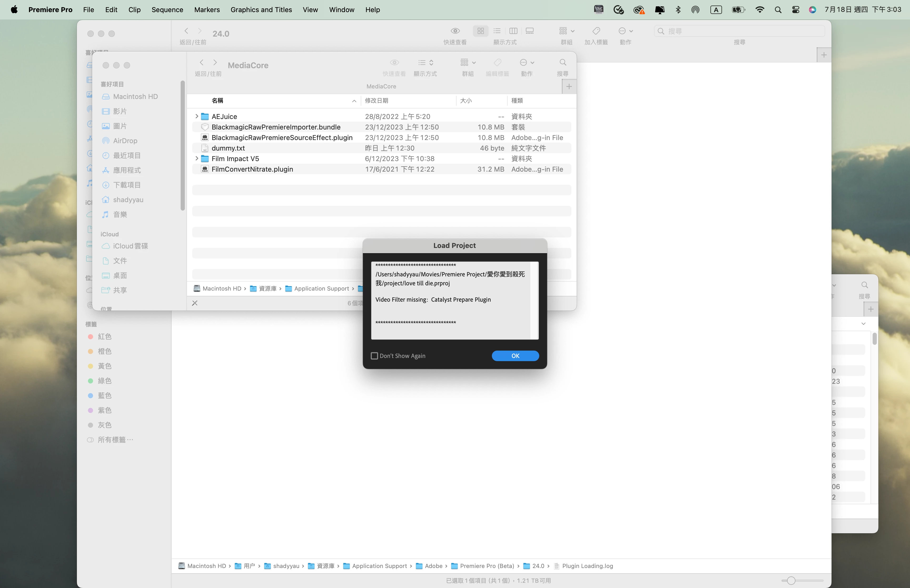910x588 pixels.
Task: Switch back Finder to icon grid view
Action: 480,31
